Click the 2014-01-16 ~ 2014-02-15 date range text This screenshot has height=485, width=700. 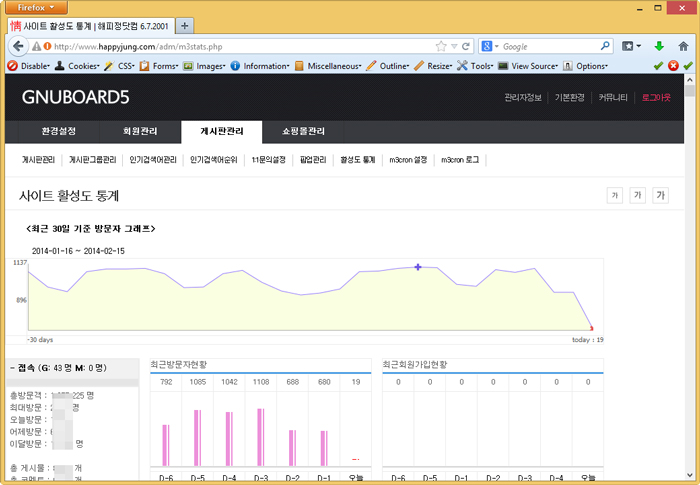pyautogui.click(x=78, y=251)
